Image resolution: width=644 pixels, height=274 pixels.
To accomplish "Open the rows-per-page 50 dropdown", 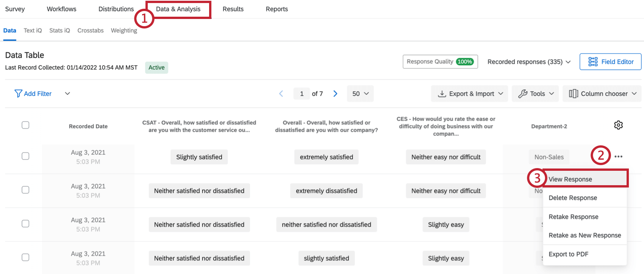I will click(360, 94).
